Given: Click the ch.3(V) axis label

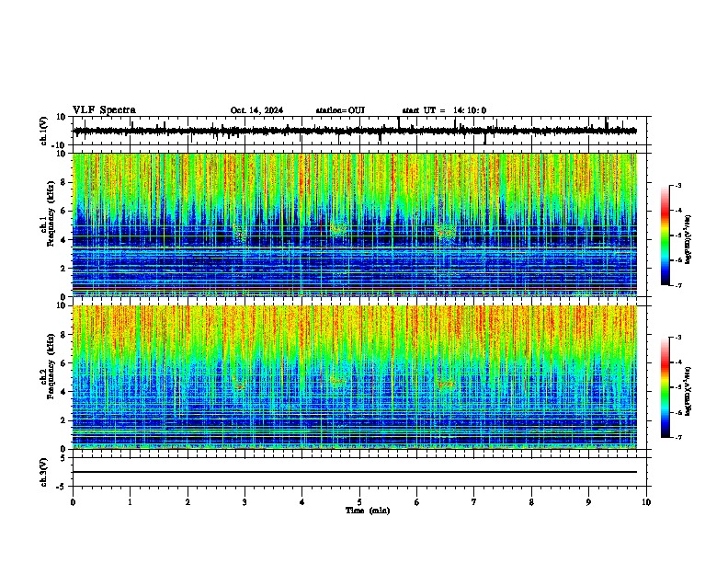Looking at the screenshot, I should [x=44, y=472].
